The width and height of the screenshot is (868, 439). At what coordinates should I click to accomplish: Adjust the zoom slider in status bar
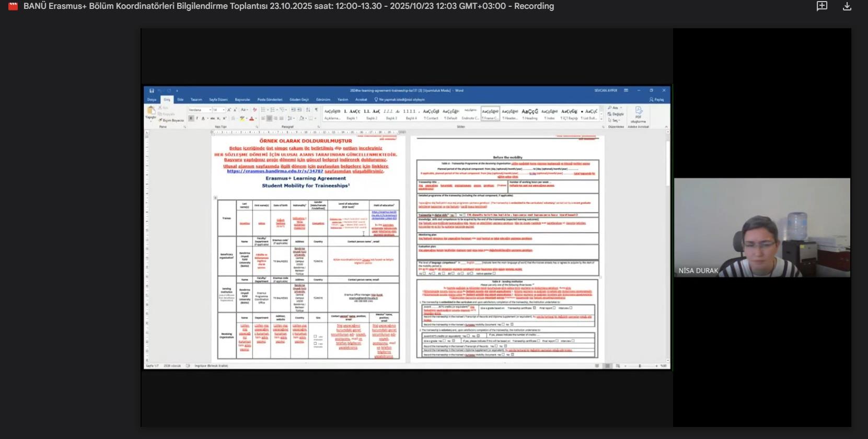click(x=640, y=366)
